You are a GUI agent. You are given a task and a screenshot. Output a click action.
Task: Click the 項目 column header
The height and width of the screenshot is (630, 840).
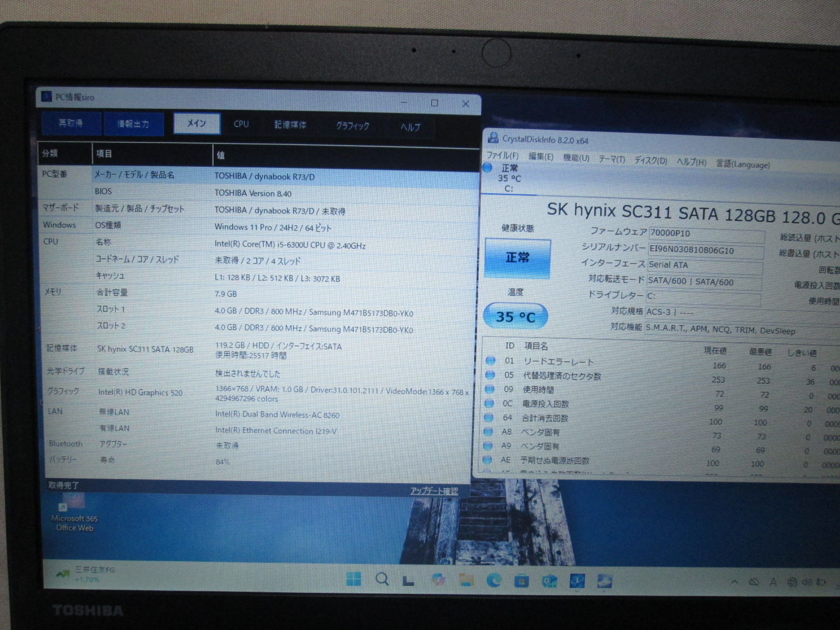tap(153, 154)
